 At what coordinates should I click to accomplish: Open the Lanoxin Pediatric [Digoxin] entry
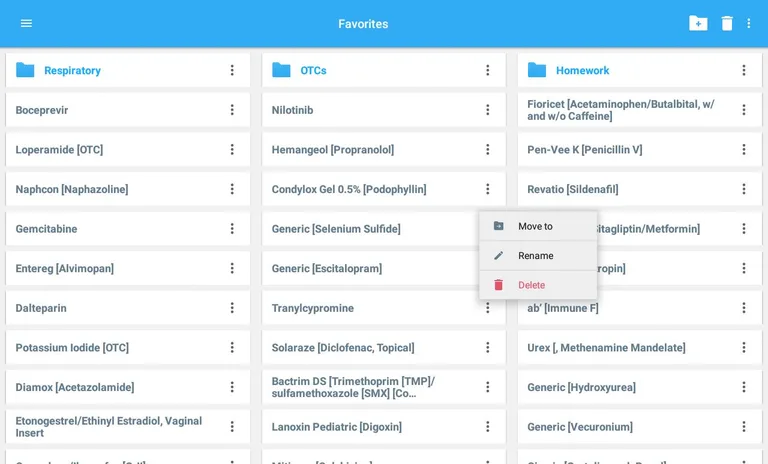click(x=384, y=427)
